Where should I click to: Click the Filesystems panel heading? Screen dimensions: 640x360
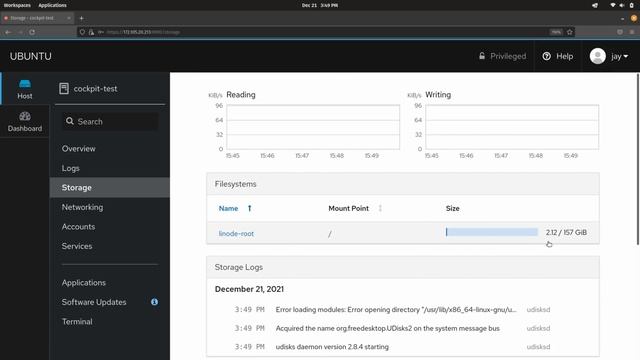[236, 184]
